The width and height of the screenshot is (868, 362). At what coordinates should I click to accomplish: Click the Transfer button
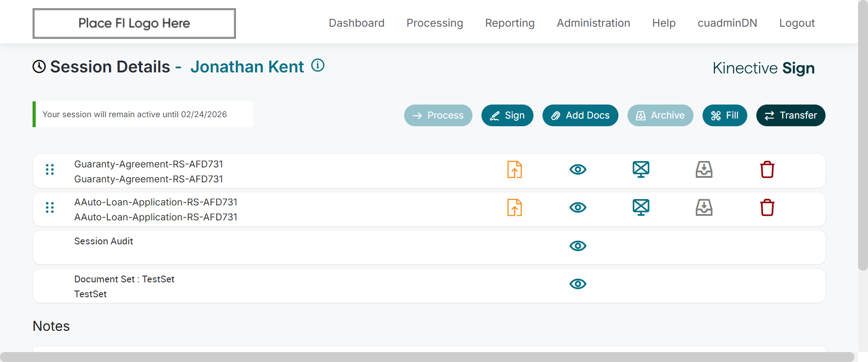click(x=790, y=115)
